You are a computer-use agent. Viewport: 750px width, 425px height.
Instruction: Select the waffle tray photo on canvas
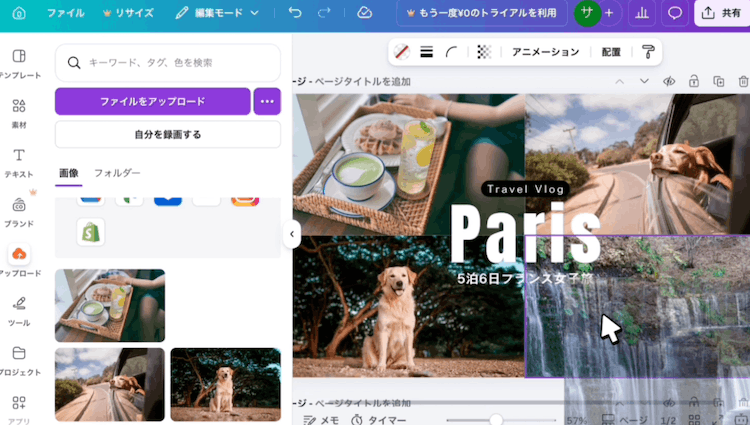click(x=409, y=164)
